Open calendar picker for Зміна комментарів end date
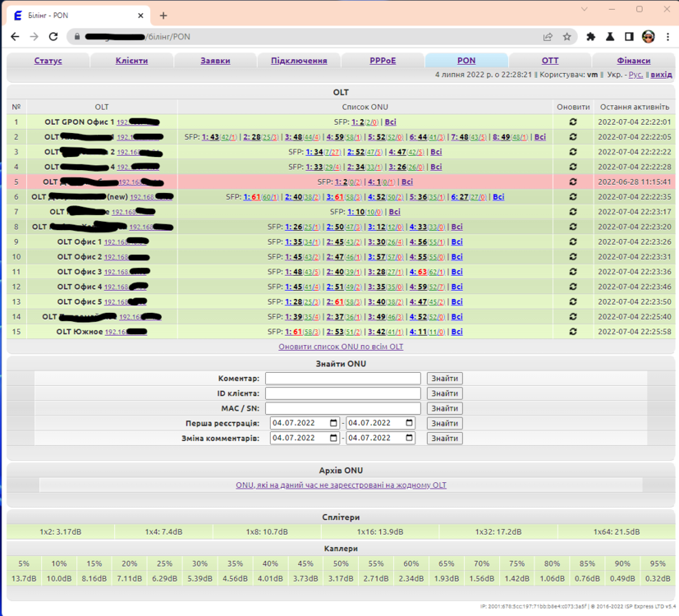 pos(408,438)
